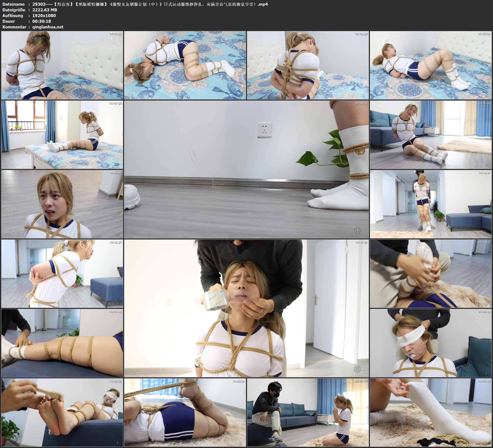This screenshot has width=493, height=448.
Task: Open the frame at timestamp 00:03:11
Action: [185, 65]
